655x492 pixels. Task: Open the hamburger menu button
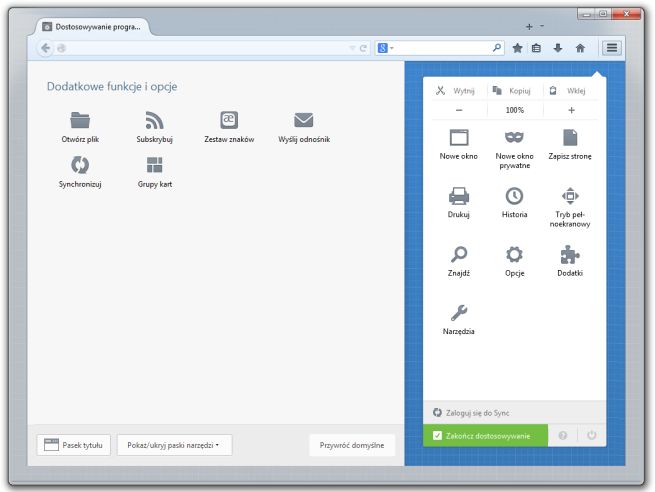(x=612, y=48)
